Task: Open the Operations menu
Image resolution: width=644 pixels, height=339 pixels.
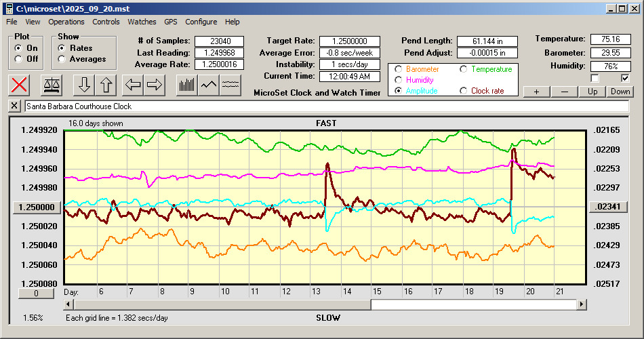Action: 66,22
